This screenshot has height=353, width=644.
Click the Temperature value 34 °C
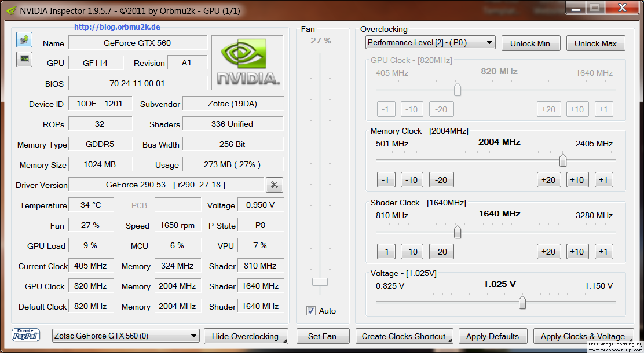91,205
